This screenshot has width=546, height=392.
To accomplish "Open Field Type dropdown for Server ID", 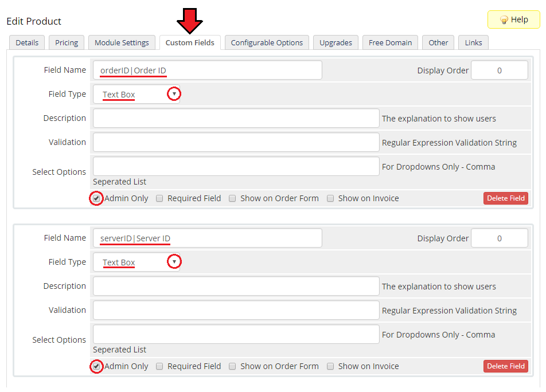I will 136,262.
